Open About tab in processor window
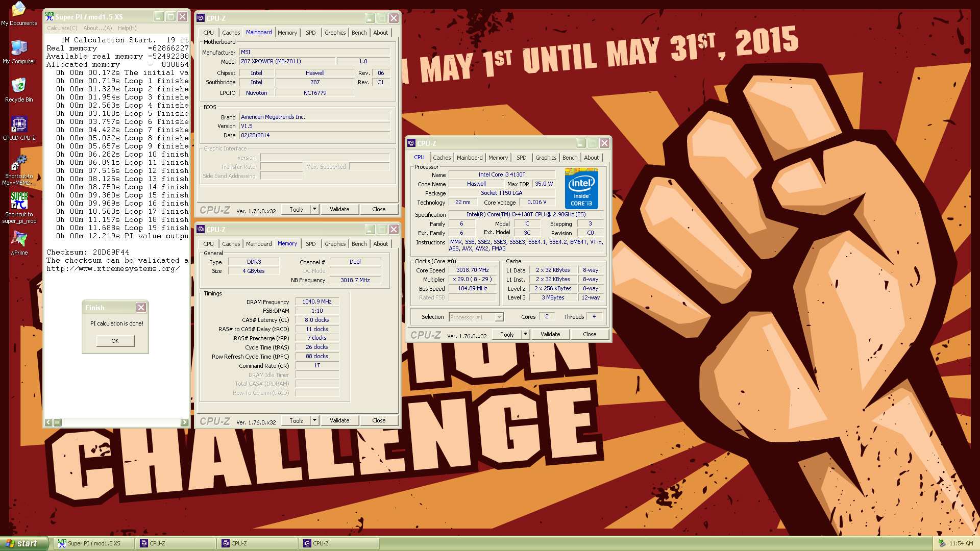The image size is (980, 551). [591, 157]
